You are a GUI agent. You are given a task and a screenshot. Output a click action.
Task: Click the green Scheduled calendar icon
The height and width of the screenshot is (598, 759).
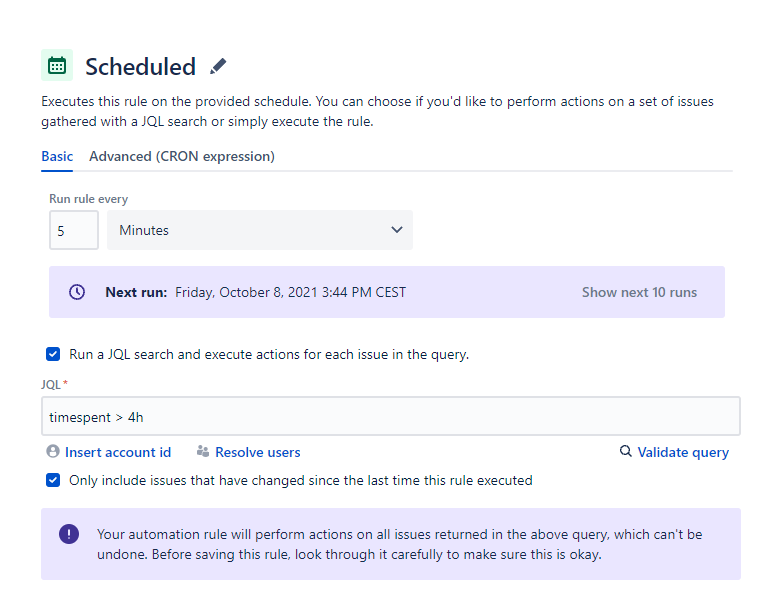(57, 66)
